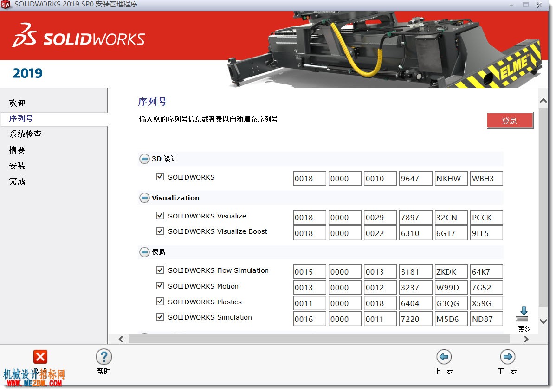The image size is (556, 392).
Task: Click Plastics serial field containing X59G
Action: point(486,303)
